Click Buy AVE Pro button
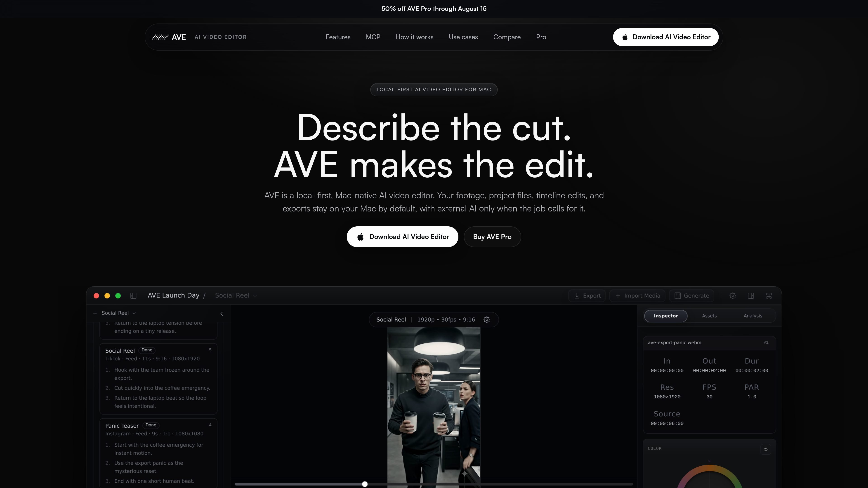 [492, 237]
